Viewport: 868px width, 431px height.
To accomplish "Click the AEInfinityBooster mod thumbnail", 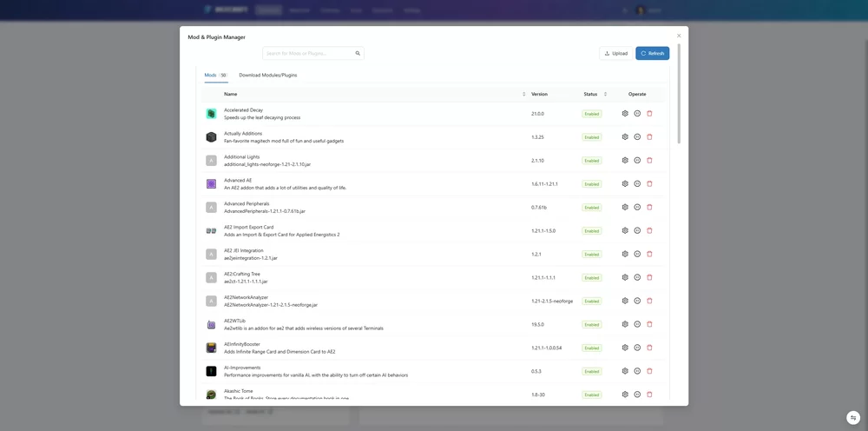I will 211,348.
